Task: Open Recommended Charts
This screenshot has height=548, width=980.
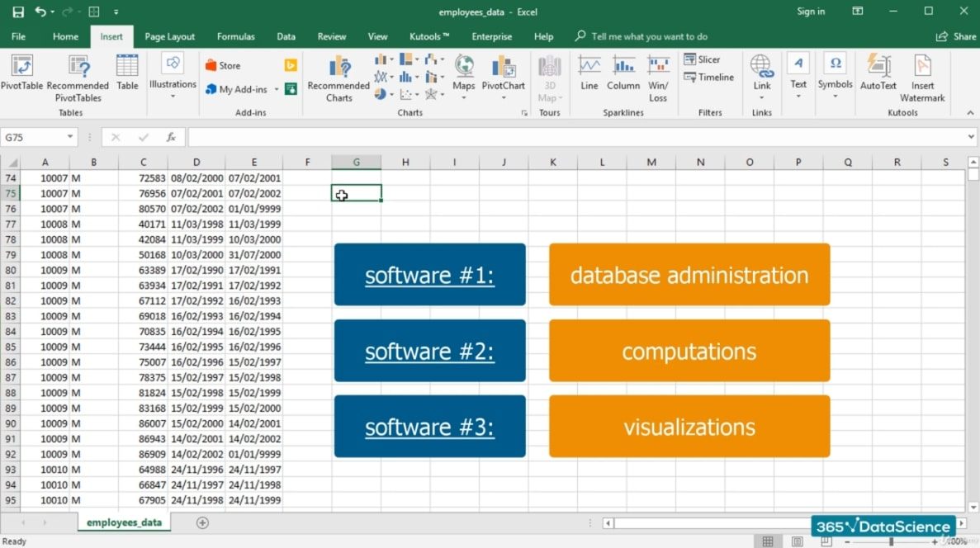Action: pos(339,79)
